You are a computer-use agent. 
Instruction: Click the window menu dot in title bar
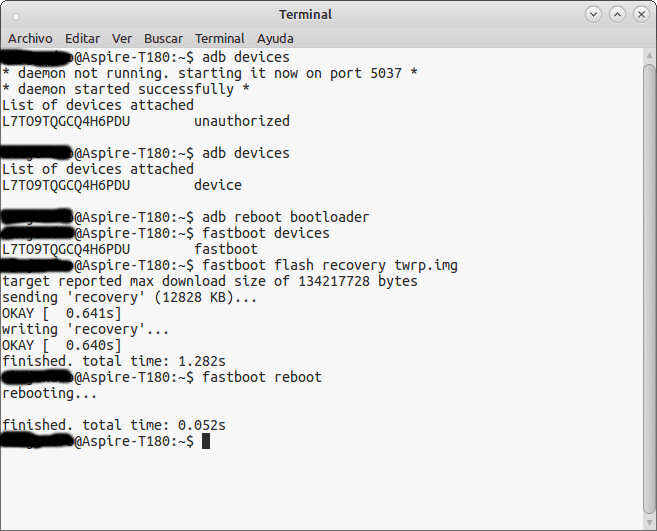16,17
